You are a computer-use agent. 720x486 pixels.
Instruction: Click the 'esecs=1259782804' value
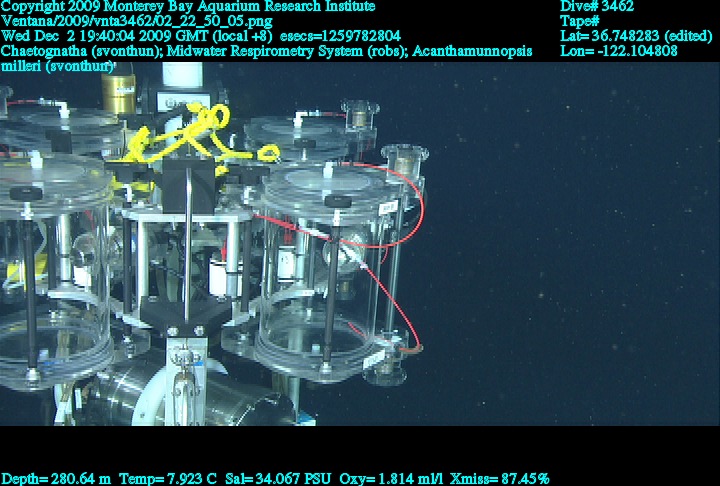point(340,36)
